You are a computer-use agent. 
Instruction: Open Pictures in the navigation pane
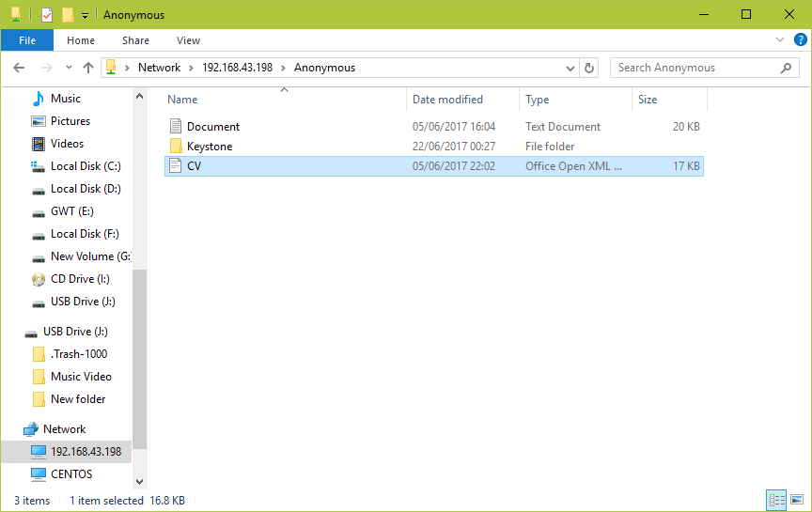click(x=70, y=121)
